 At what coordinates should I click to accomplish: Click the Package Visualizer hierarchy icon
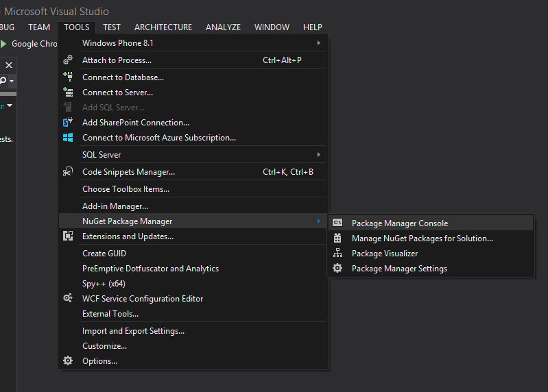[337, 253]
